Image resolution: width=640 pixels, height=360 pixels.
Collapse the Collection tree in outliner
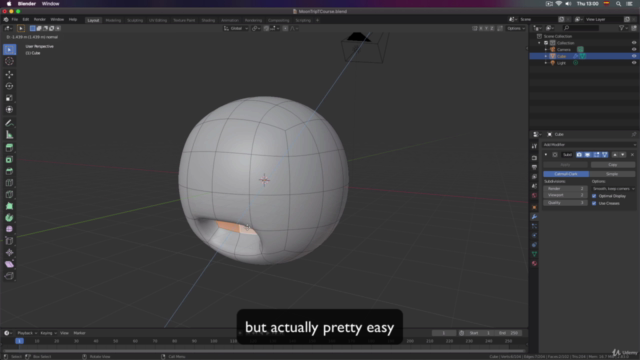[540, 43]
